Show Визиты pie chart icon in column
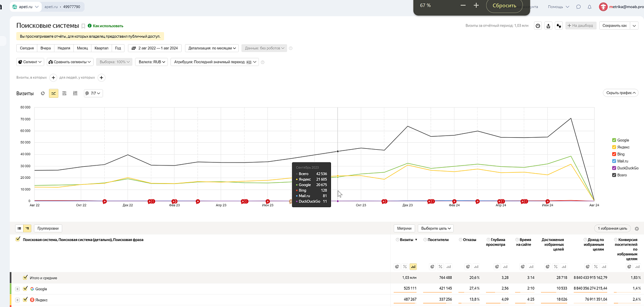Screen dimensions: 644x307 click(397, 267)
